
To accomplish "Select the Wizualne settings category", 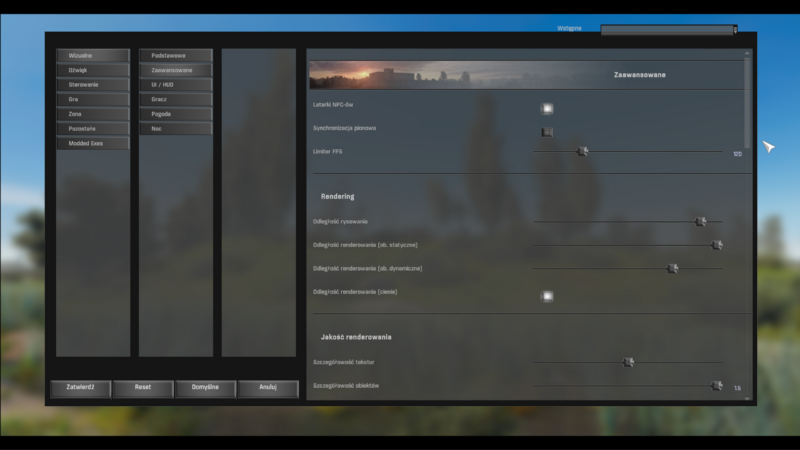I will [x=93, y=56].
